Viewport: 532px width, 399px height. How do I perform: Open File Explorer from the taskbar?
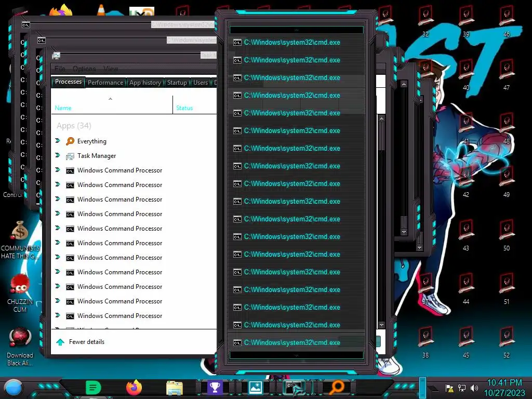[175, 388]
